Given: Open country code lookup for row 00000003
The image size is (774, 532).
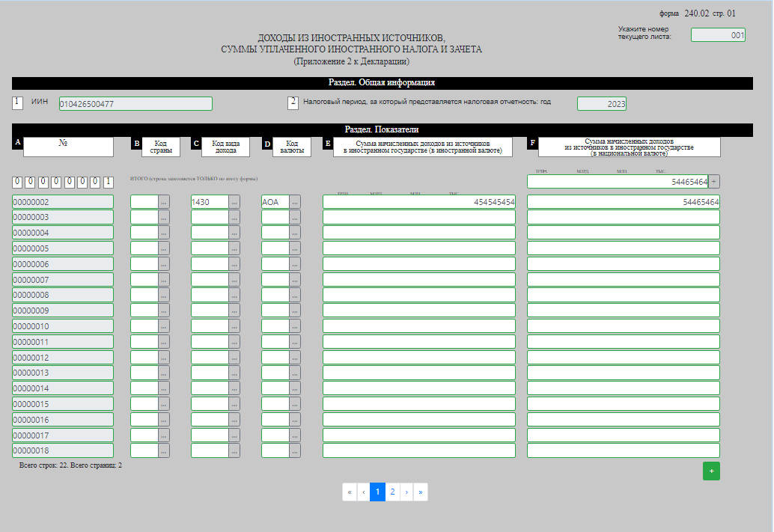Looking at the screenshot, I should [x=164, y=217].
